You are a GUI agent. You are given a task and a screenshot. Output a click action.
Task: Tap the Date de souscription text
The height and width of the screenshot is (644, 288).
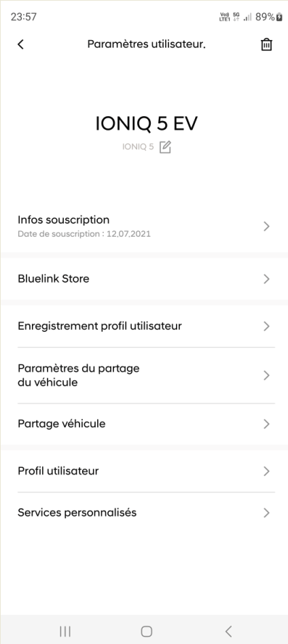[x=84, y=234]
